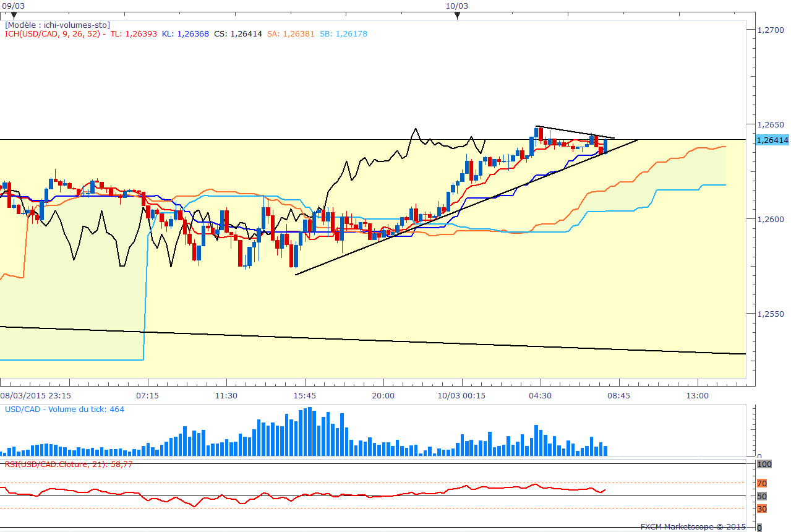Select the Modèle ichi-volumes-sto template label

point(58,25)
